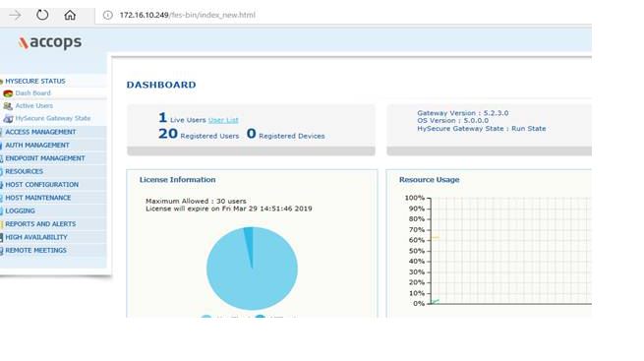Click the HySecure Gateway State icon

[8, 119]
